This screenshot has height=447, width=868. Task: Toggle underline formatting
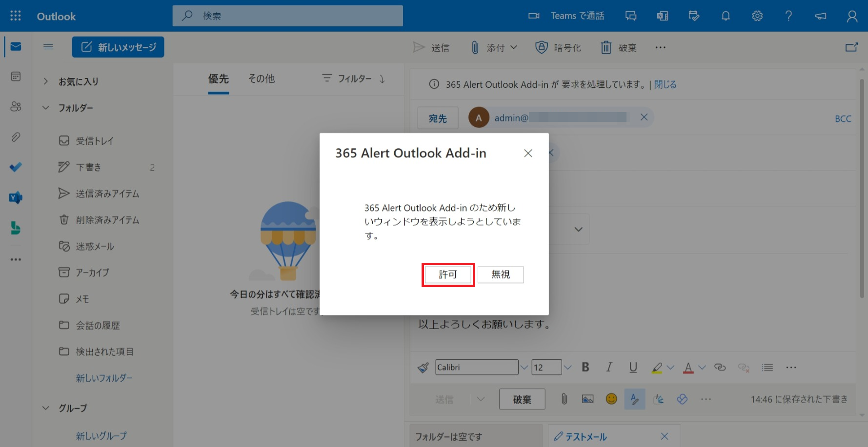[x=633, y=368]
